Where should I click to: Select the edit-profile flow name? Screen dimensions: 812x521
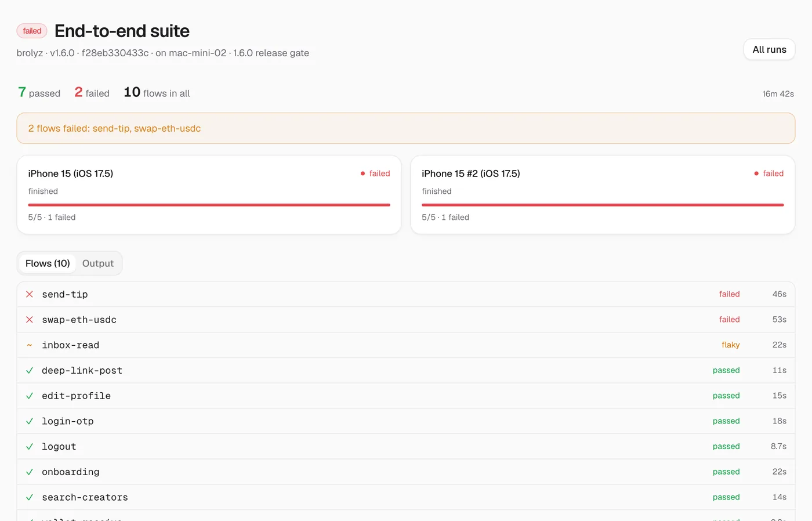pos(77,396)
